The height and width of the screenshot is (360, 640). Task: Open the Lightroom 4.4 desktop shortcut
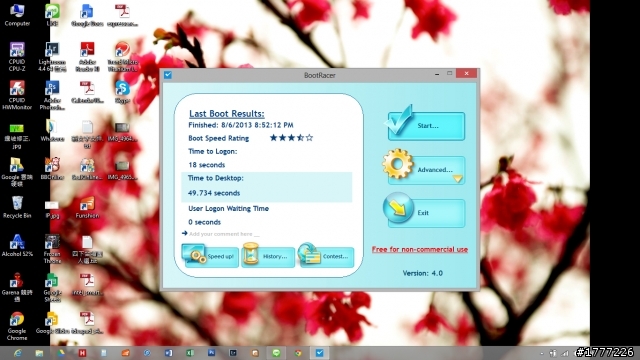52,57
